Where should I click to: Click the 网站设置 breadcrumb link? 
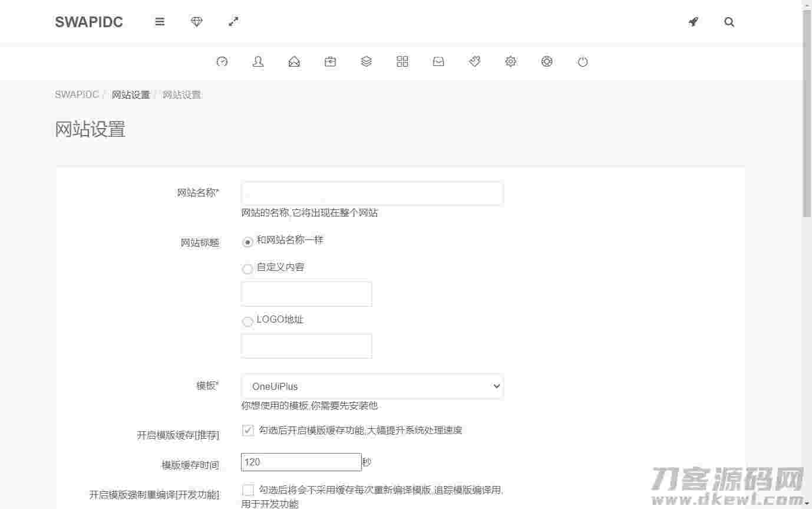[131, 95]
